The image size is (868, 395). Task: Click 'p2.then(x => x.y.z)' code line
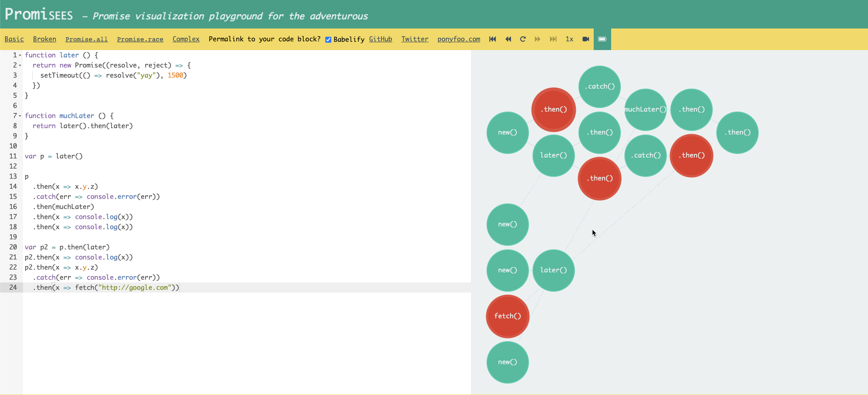[61, 267]
